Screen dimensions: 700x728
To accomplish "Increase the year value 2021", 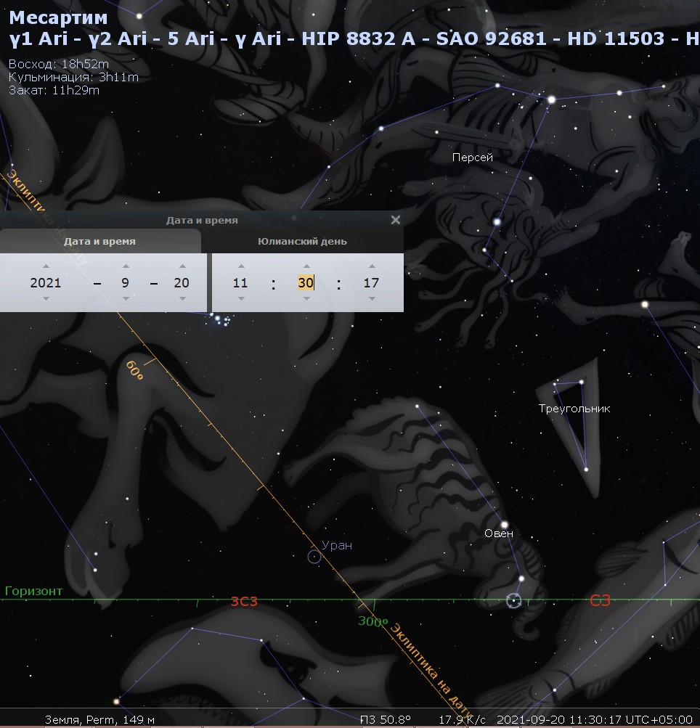I will tap(46, 266).
